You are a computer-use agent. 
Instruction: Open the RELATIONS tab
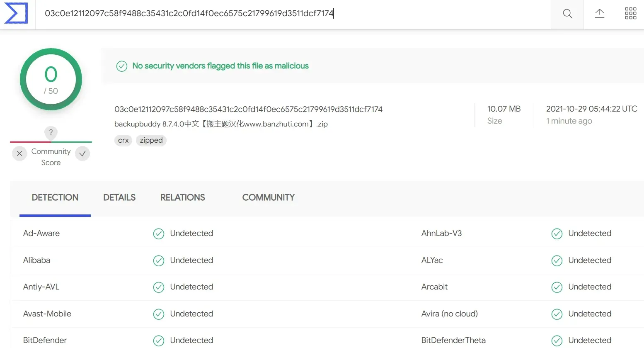183,197
